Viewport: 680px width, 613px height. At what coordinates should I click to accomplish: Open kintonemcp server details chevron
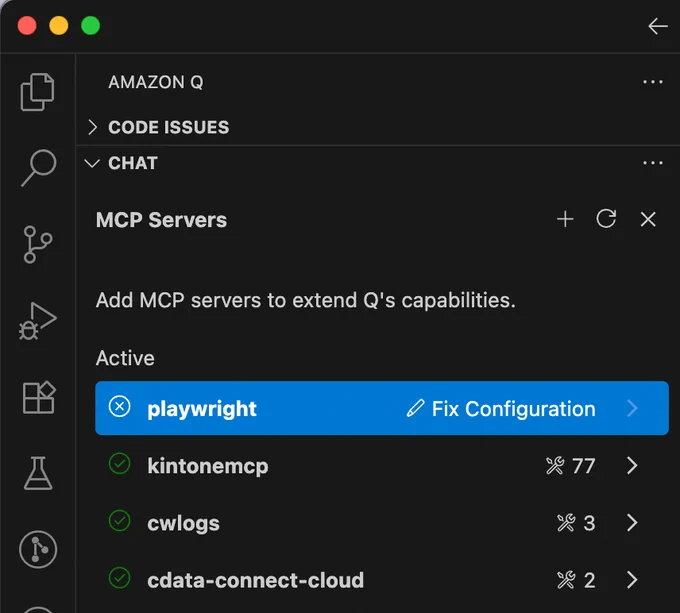[632, 466]
